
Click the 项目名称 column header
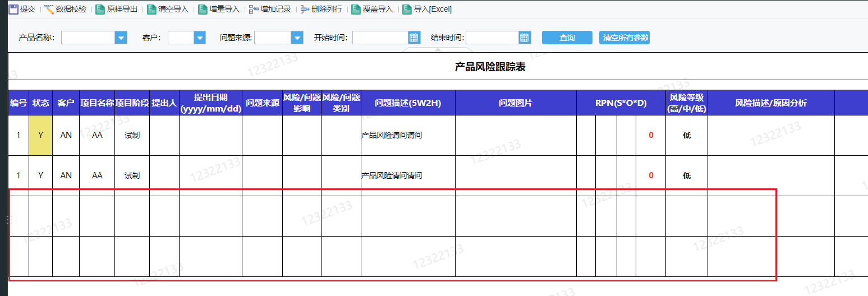(97, 103)
